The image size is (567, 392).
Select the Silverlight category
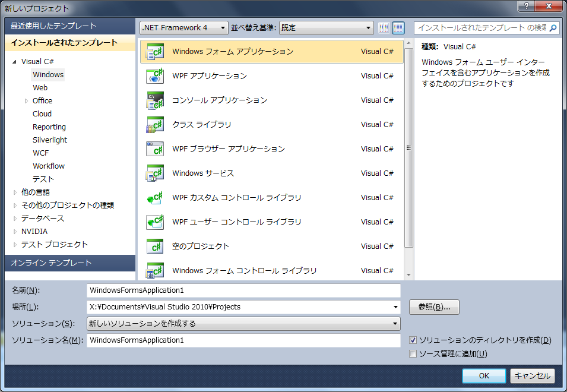click(50, 140)
